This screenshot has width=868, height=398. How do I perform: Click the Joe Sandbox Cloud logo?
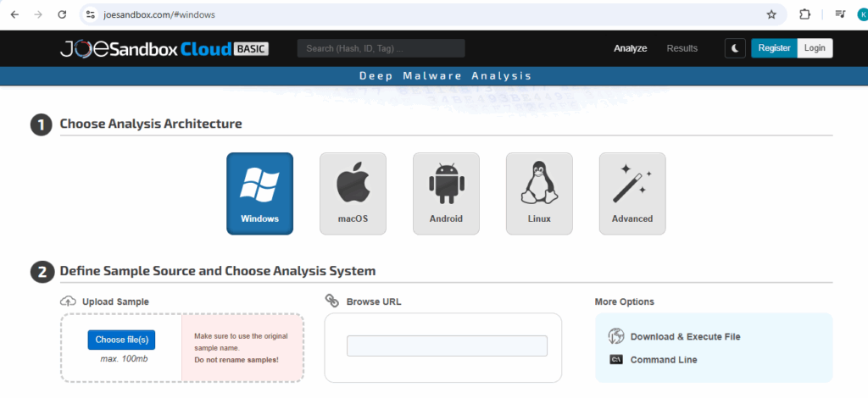[x=164, y=48]
